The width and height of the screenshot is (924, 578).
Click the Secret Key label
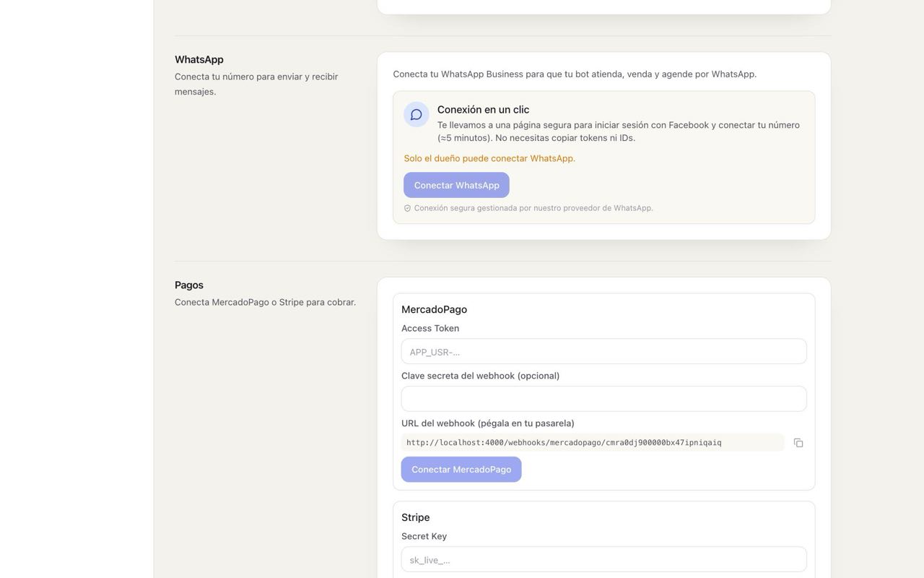point(424,536)
